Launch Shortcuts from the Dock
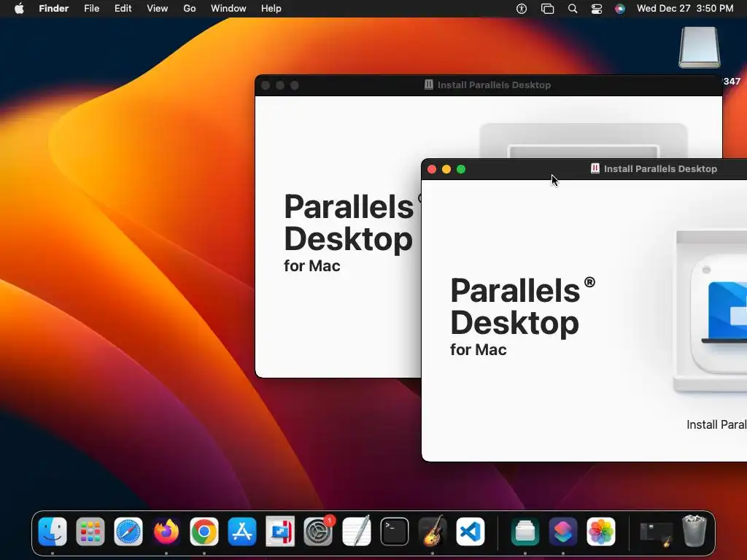 click(x=563, y=531)
